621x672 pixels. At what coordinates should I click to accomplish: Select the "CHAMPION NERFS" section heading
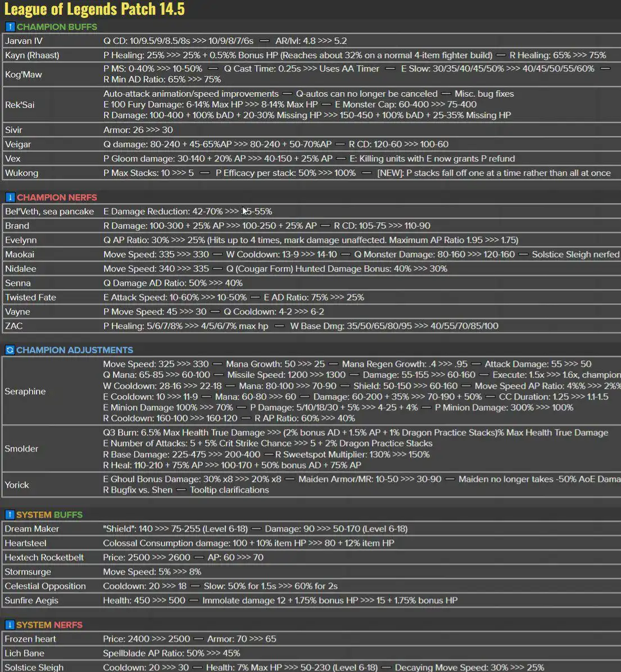coord(57,197)
